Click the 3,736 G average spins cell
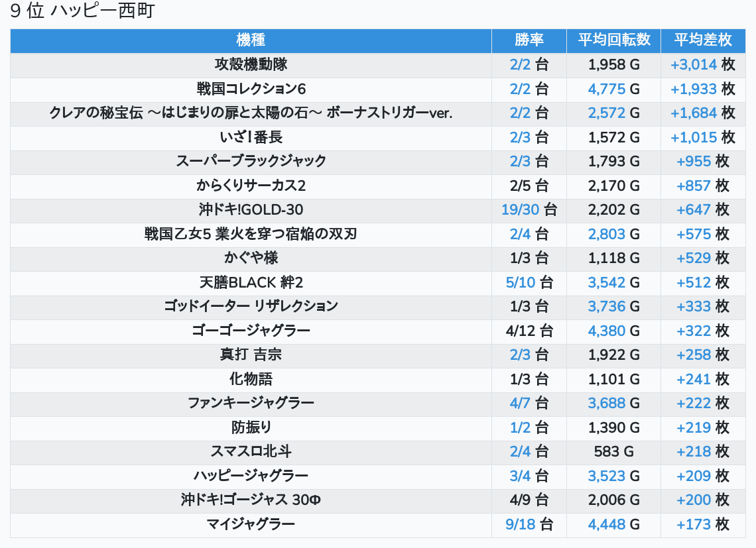 tap(614, 306)
